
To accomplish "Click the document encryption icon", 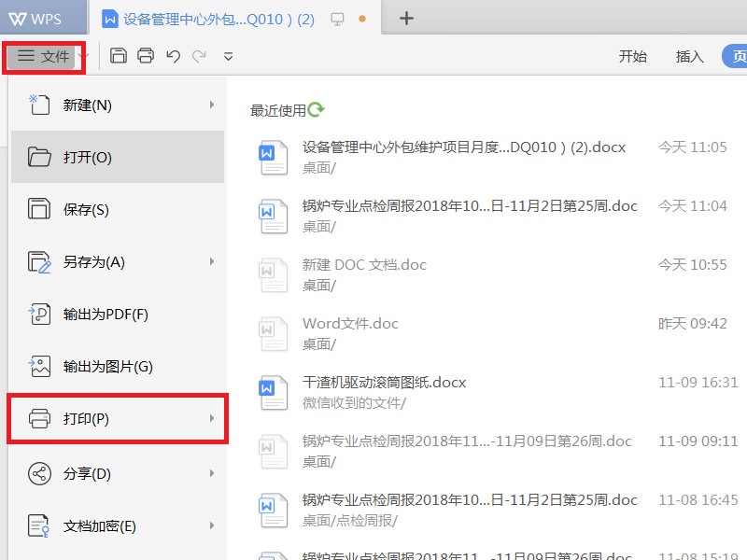I will point(38,526).
